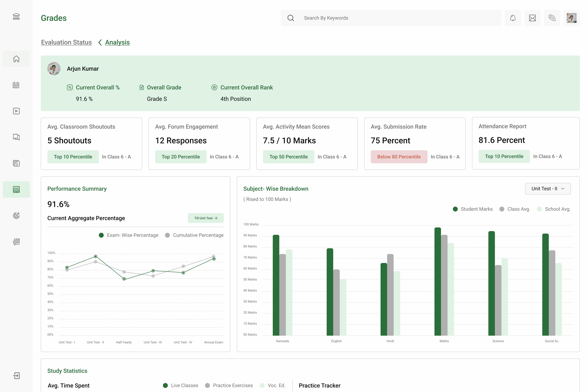Open the institution building icon in sidebar
The height and width of the screenshot is (392, 588).
pos(16,17)
